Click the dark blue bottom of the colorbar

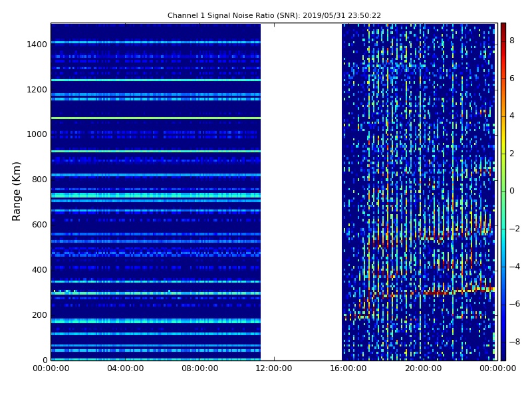pyautogui.click(x=503, y=356)
